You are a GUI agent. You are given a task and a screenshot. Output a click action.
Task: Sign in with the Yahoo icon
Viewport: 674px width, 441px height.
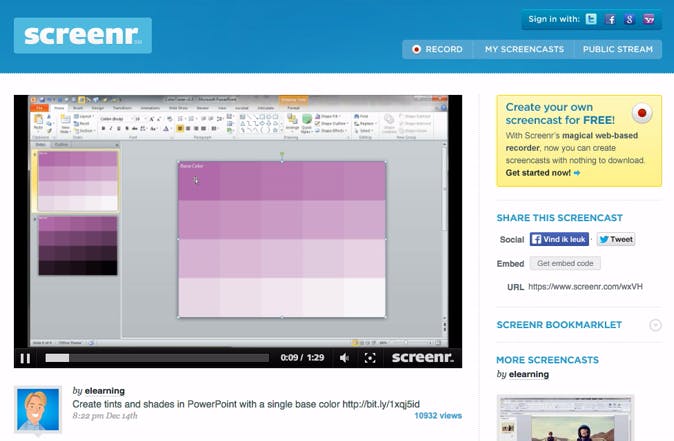[649, 19]
